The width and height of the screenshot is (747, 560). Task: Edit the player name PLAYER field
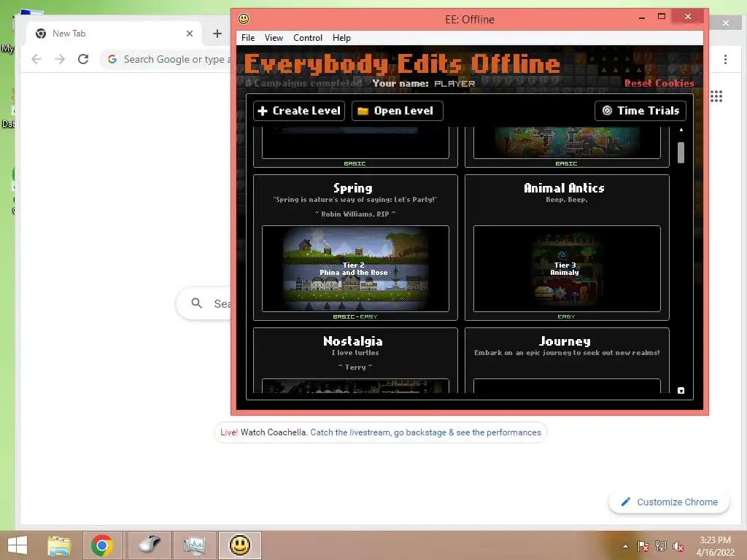point(454,84)
